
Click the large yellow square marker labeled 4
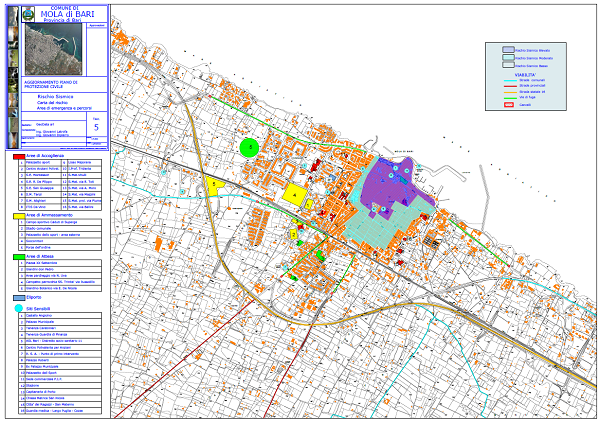coord(295,194)
